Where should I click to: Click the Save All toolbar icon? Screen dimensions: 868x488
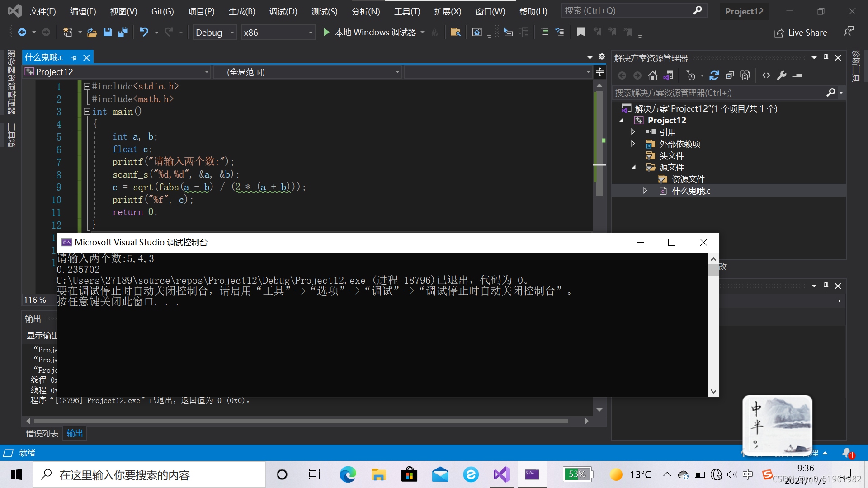[123, 32]
